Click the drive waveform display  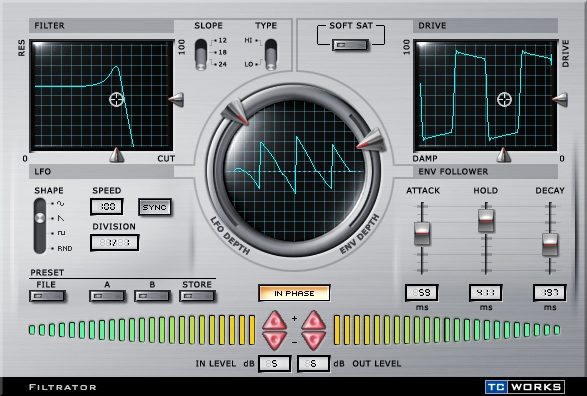pos(486,95)
